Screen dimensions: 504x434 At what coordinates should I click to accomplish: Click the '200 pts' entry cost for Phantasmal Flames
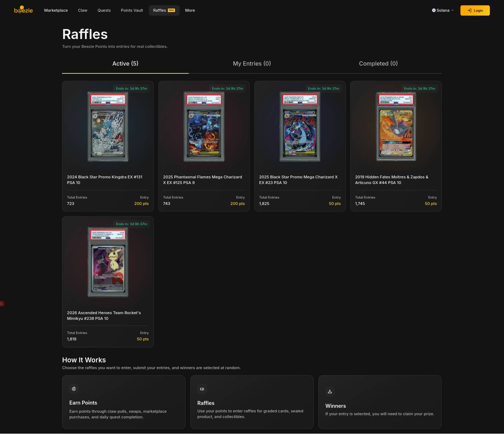237,204
